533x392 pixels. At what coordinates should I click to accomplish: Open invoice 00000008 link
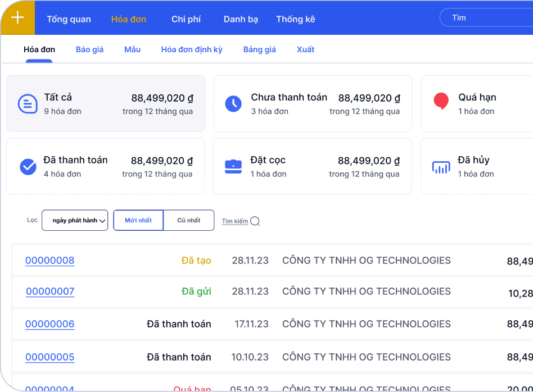click(50, 261)
